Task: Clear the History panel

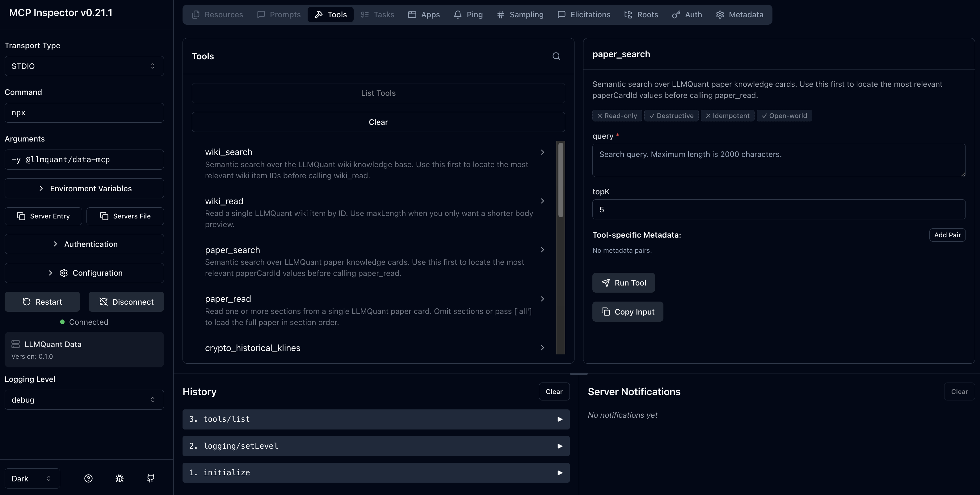Action: pos(554,391)
